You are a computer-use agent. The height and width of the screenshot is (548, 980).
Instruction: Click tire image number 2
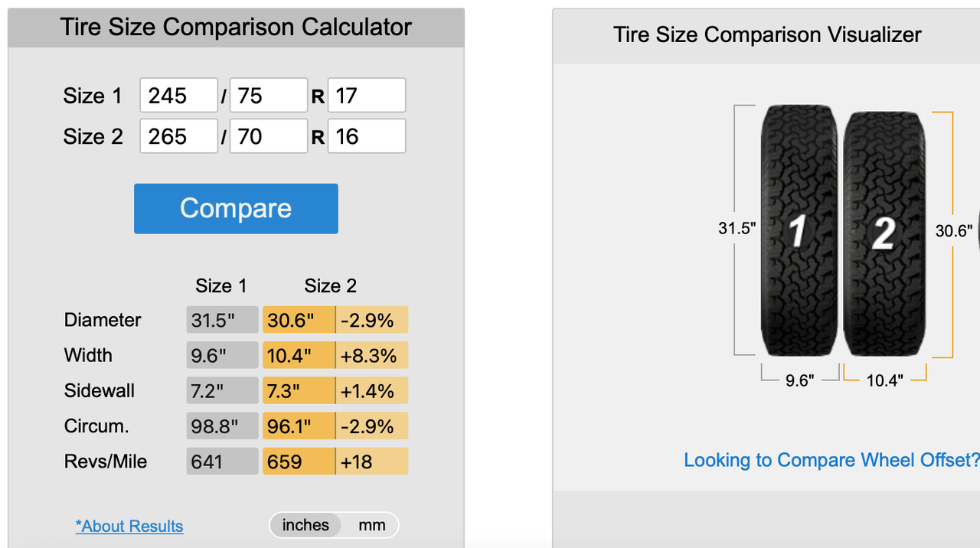point(884,234)
